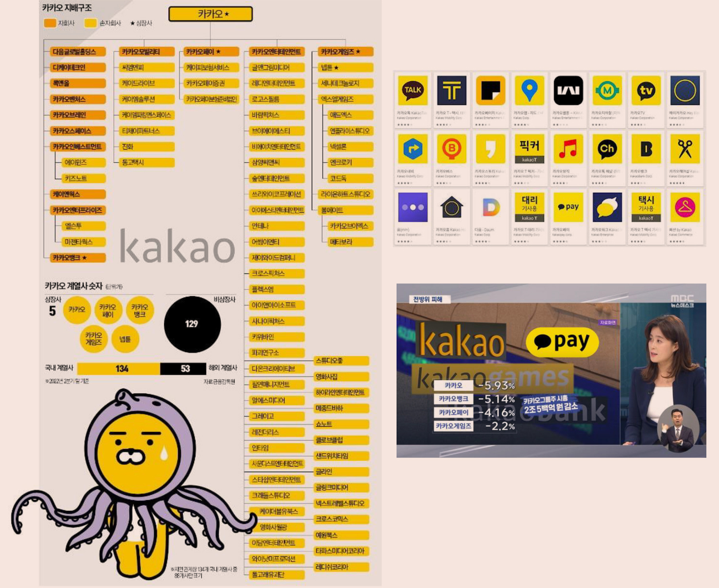Select the 스튜디오좋 box
Image resolution: width=719 pixels, height=588 pixels.
tap(341, 361)
